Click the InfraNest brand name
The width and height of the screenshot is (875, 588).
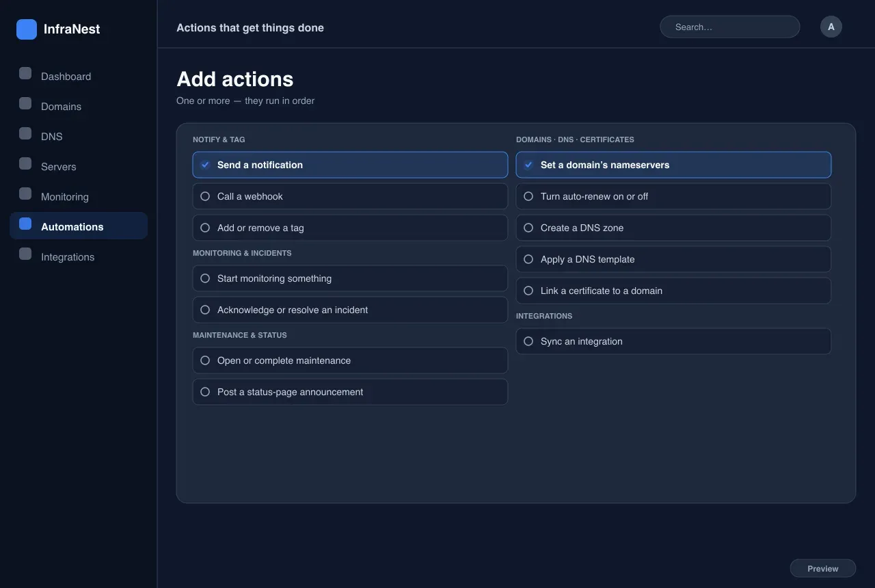72,29
